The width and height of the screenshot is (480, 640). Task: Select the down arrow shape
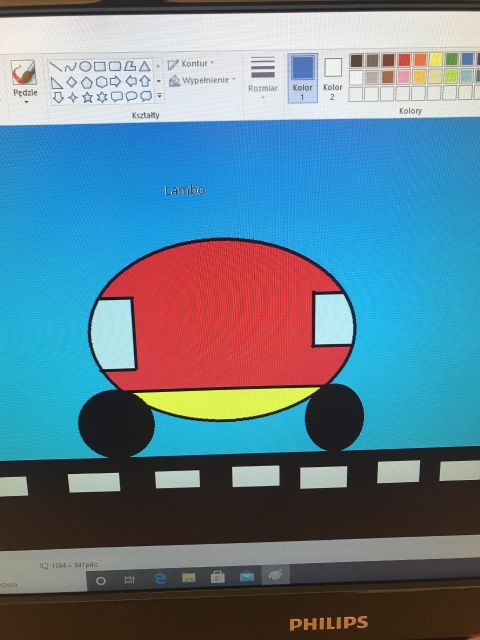tap(58, 97)
